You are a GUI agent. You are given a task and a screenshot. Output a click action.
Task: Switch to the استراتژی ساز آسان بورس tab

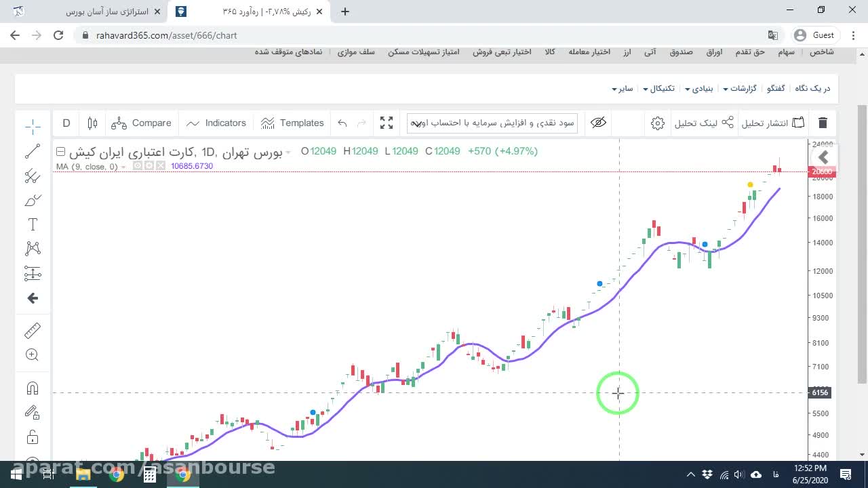[x=88, y=12]
